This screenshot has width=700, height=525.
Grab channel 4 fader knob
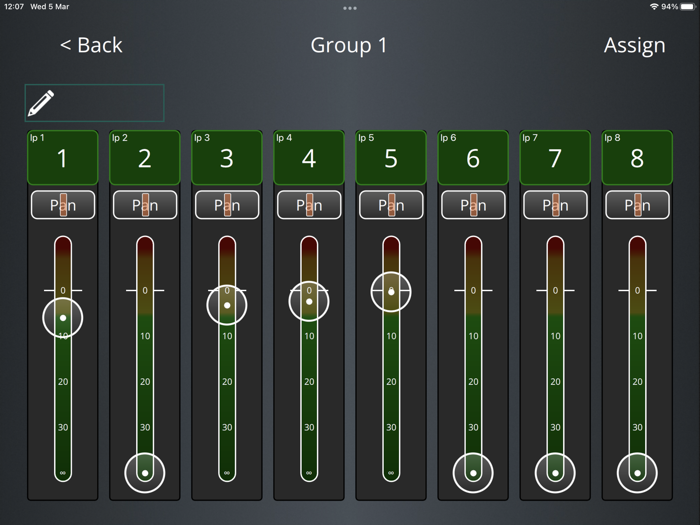click(x=309, y=301)
